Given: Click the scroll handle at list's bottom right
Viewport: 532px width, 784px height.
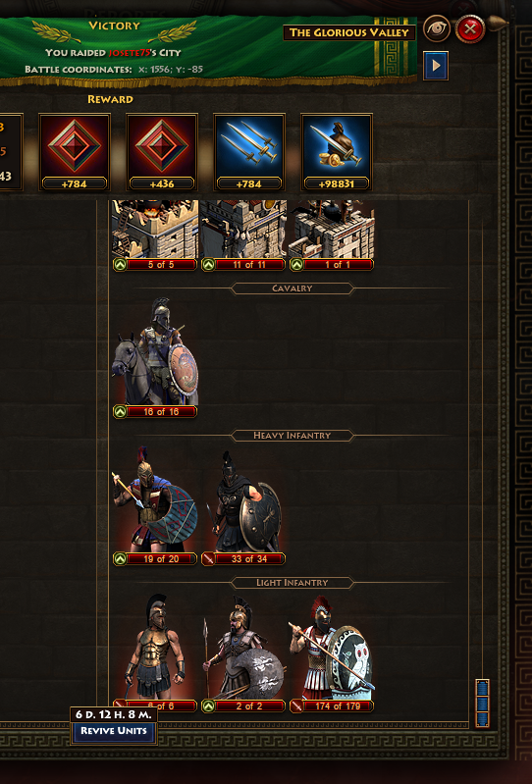Looking at the screenshot, I should [x=482, y=703].
